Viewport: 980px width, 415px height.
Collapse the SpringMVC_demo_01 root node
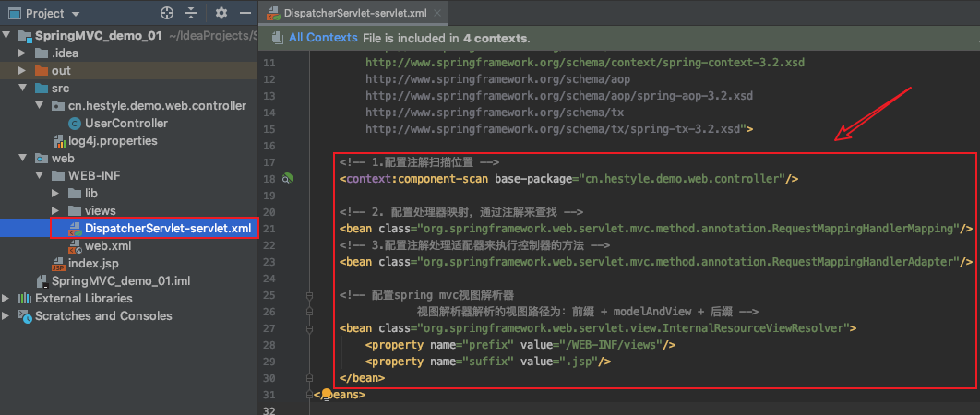pyautogui.click(x=6, y=36)
